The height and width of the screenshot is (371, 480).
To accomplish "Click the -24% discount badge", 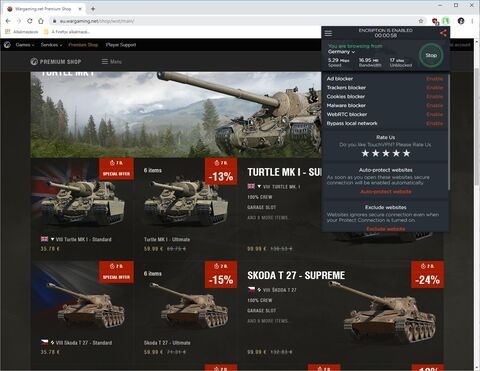I will [x=428, y=275].
